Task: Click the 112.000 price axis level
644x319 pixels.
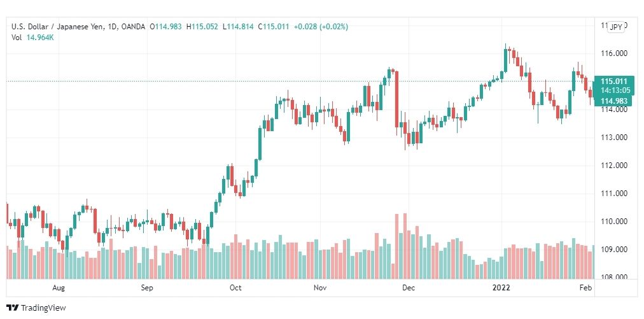Action: (613, 166)
